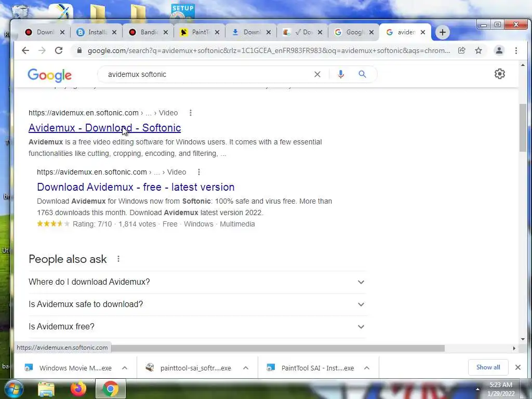Click the forward navigation arrow
This screenshot has width=532, height=399.
point(42,50)
